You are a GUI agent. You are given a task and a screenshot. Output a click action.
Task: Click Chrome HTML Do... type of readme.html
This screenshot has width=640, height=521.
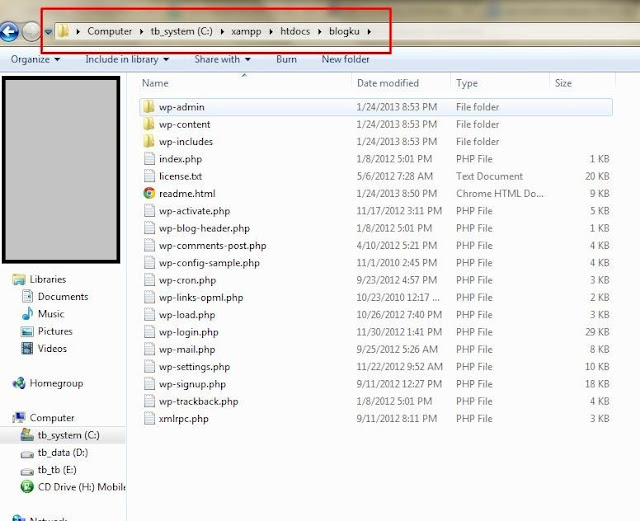[500, 194]
